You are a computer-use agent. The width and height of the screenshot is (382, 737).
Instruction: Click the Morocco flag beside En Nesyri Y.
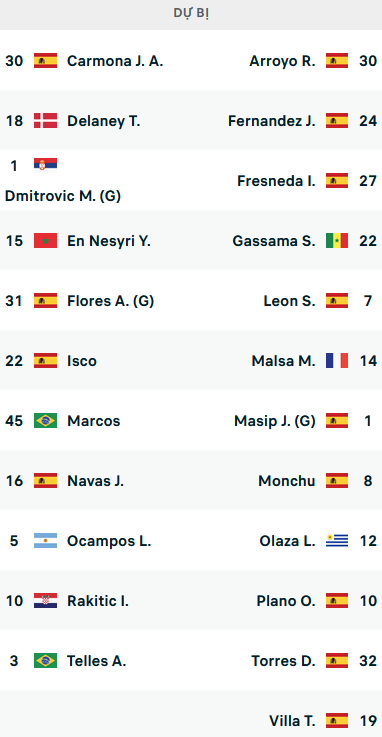point(45,241)
